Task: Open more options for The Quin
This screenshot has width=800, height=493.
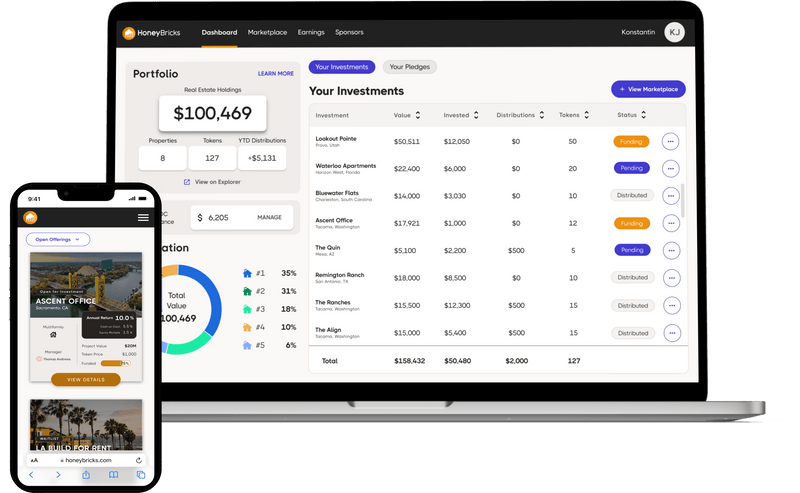Action: [671, 251]
